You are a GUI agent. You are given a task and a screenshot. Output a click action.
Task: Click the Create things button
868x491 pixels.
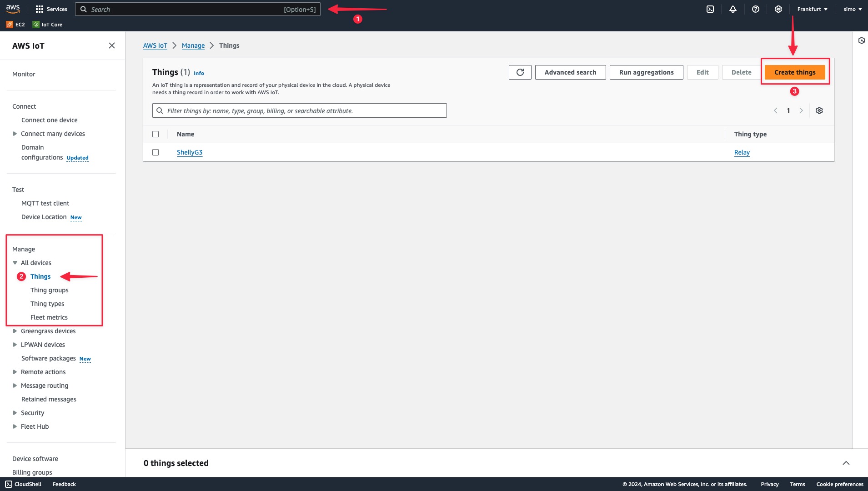794,72
